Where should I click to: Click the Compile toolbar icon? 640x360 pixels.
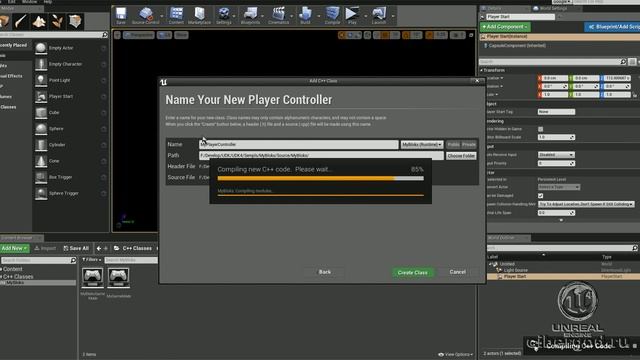[332, 16]
